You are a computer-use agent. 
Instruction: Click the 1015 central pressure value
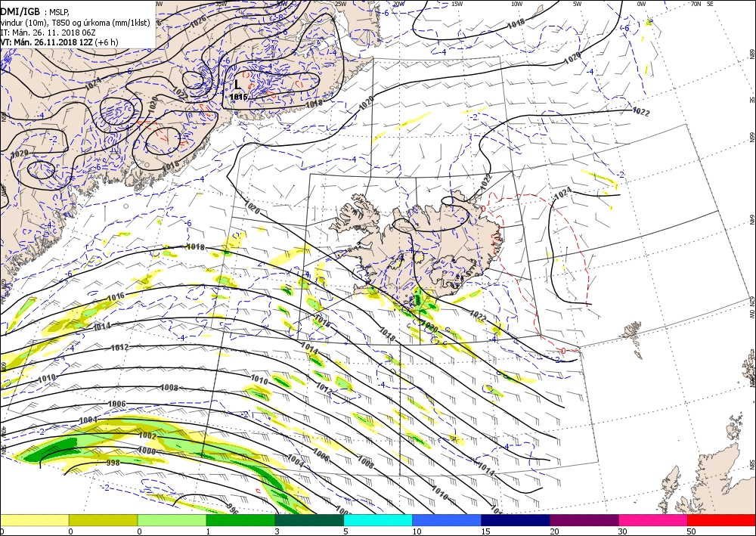[x=239, y=97]
